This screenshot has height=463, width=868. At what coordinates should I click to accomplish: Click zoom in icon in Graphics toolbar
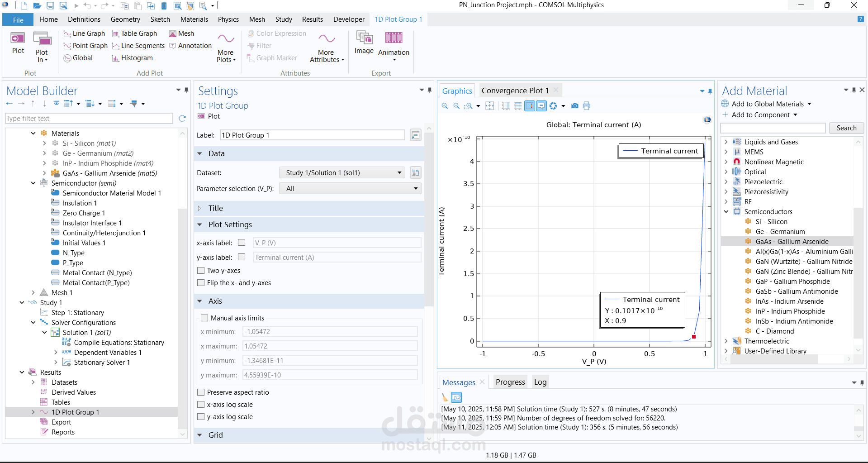click(445, 106)
